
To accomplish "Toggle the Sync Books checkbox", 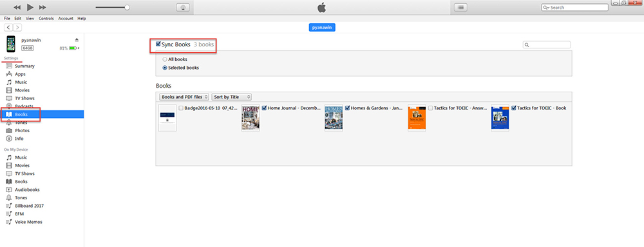I will coord(158,44).
